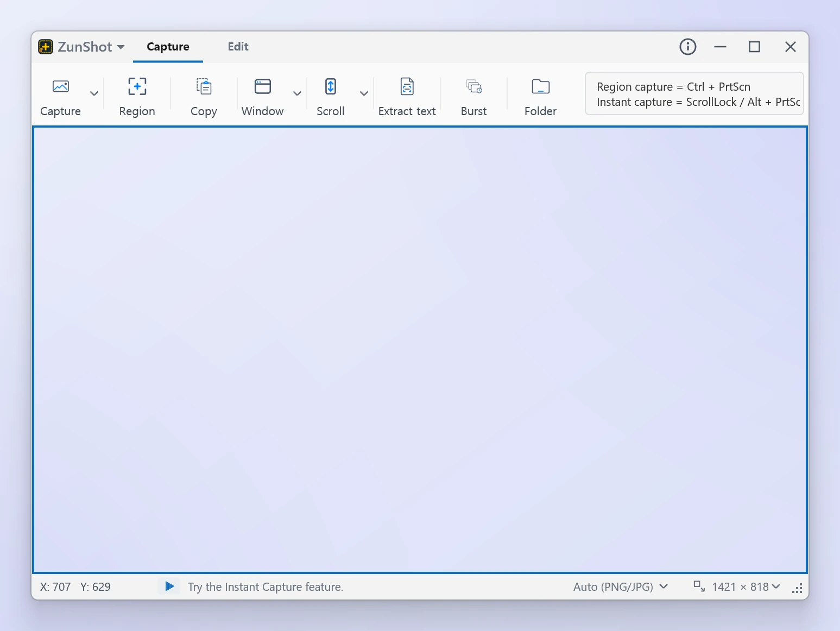The height and width of the screenshot is (631, 840).
Task: Open the Auto (PNG/JPG) format dropdown
Action: [621, 586]
